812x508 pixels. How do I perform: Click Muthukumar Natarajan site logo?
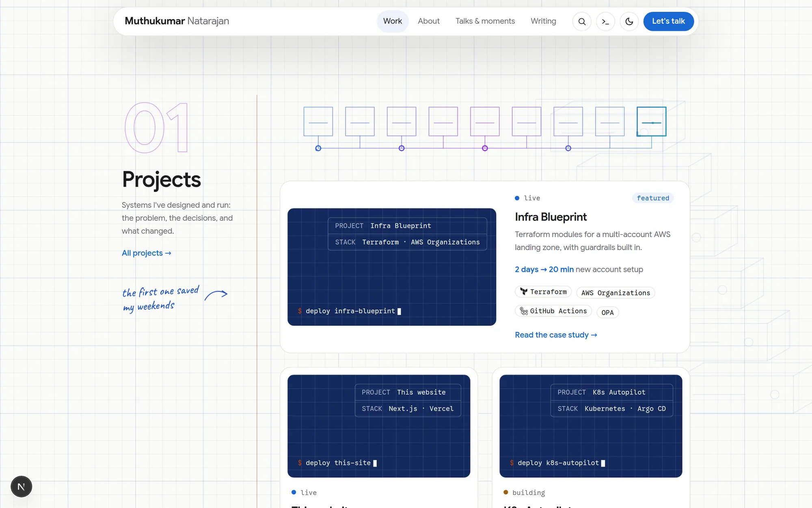pyautogui.click(x=177, y=21)
